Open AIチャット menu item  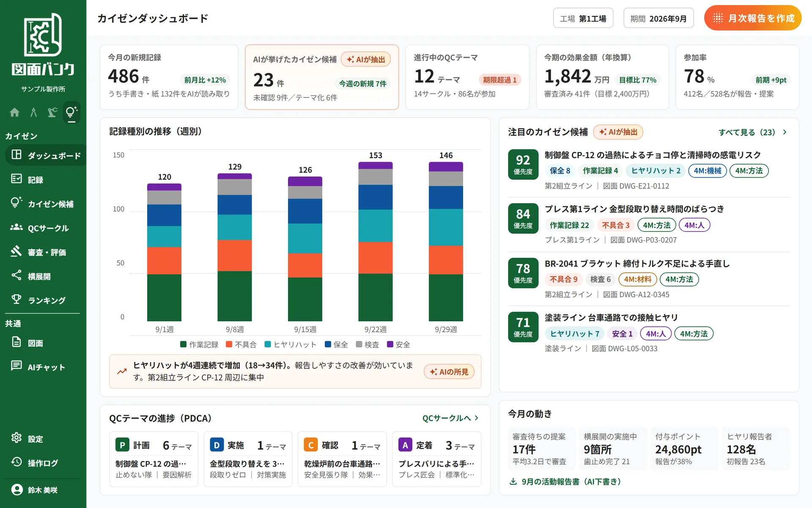click(43, 367)
